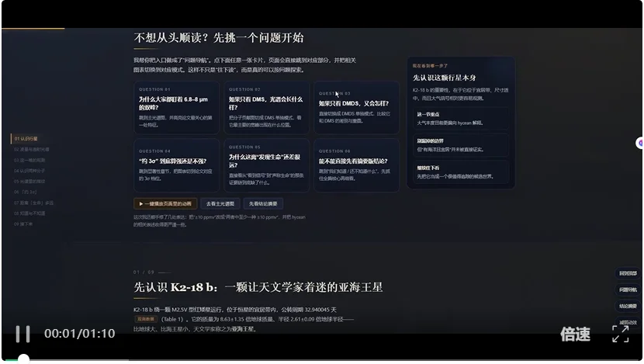Click the 结论摘要 floating pill button

click(628, 307)
